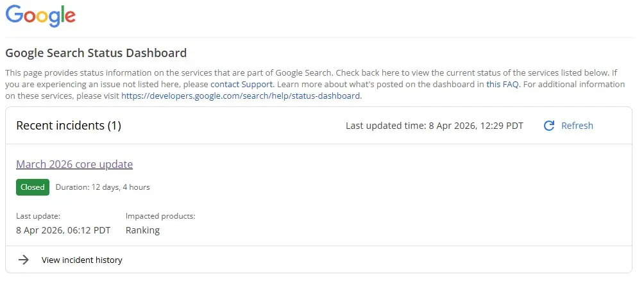
Task: Visit the developers.google.com status-dashboard URL
Action: [241, 96]
